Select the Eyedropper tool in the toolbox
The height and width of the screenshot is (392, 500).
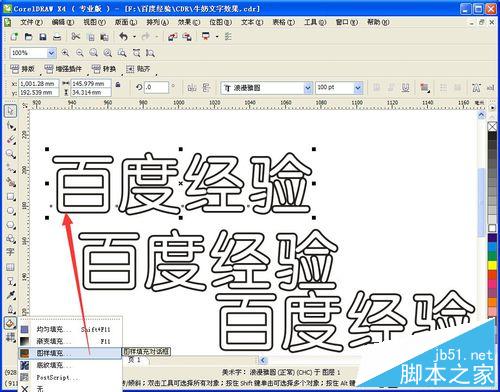11,295
